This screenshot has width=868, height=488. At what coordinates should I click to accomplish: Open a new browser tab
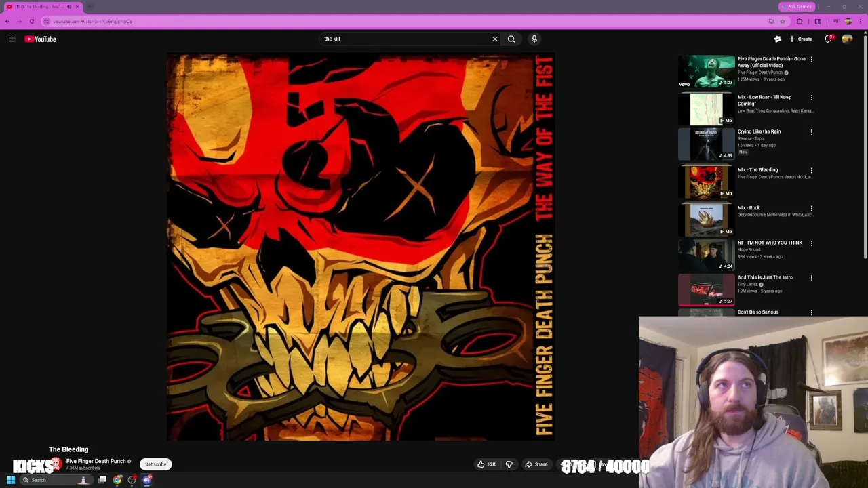[x=90, y=7]
